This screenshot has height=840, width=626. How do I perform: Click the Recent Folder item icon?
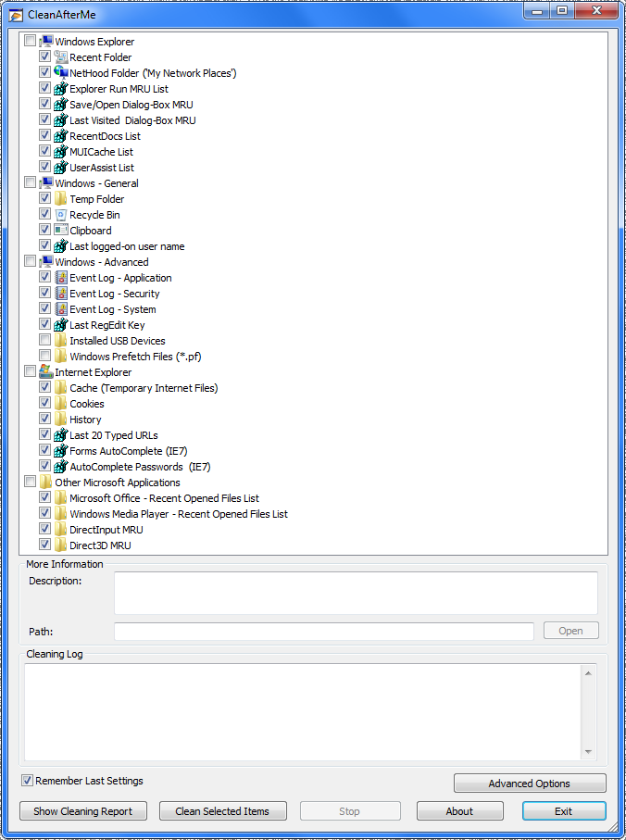click(x=60, y=56)
